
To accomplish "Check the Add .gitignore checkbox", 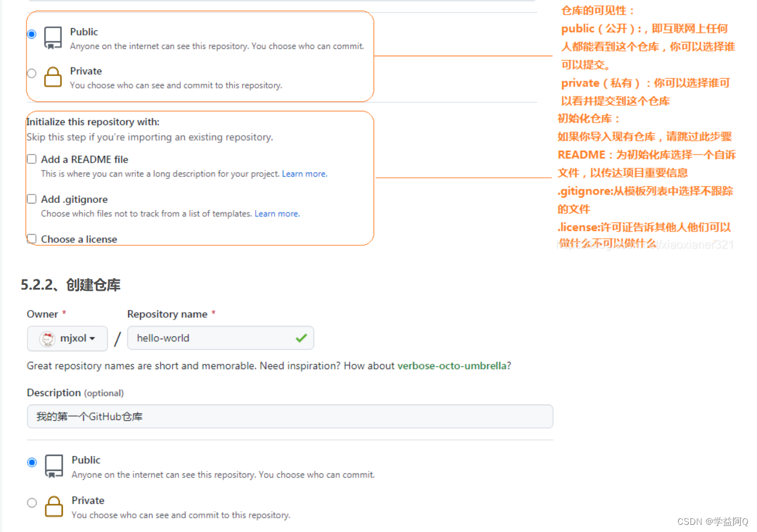I will click(x=32, y=199).
